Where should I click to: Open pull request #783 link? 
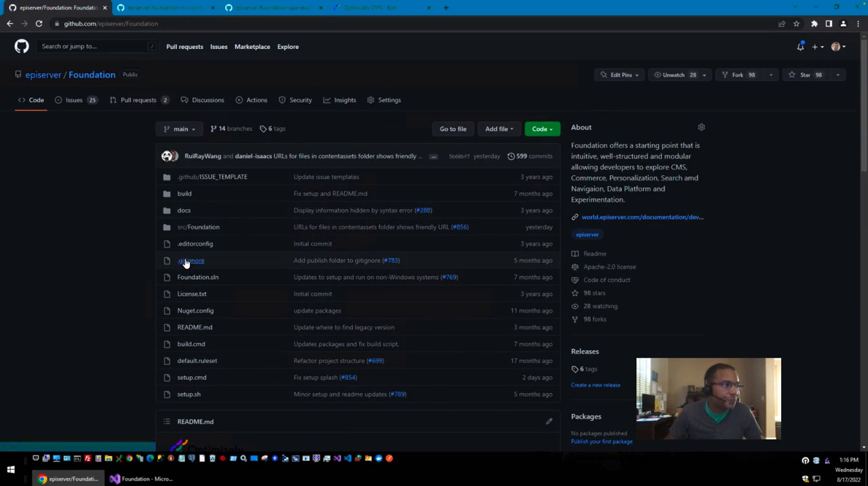click(391, 261)
